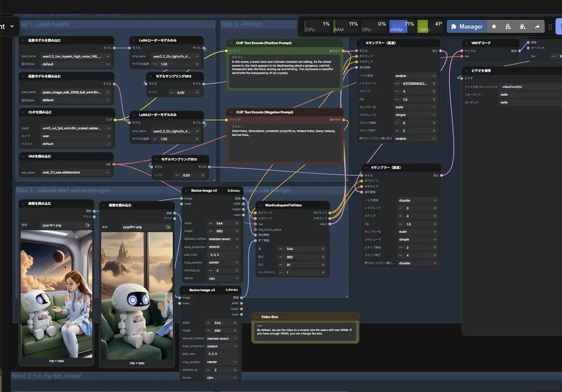
Task: Collapse the CLIP Text Encode (Negative Prompt) node
Action: pyautogui.click(x=231, y=112)
